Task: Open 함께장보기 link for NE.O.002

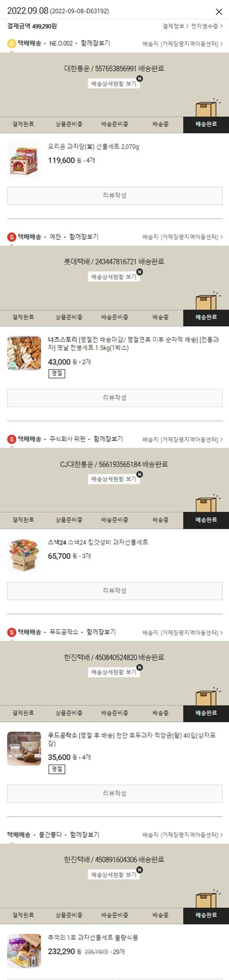Action: click(96, 43)
